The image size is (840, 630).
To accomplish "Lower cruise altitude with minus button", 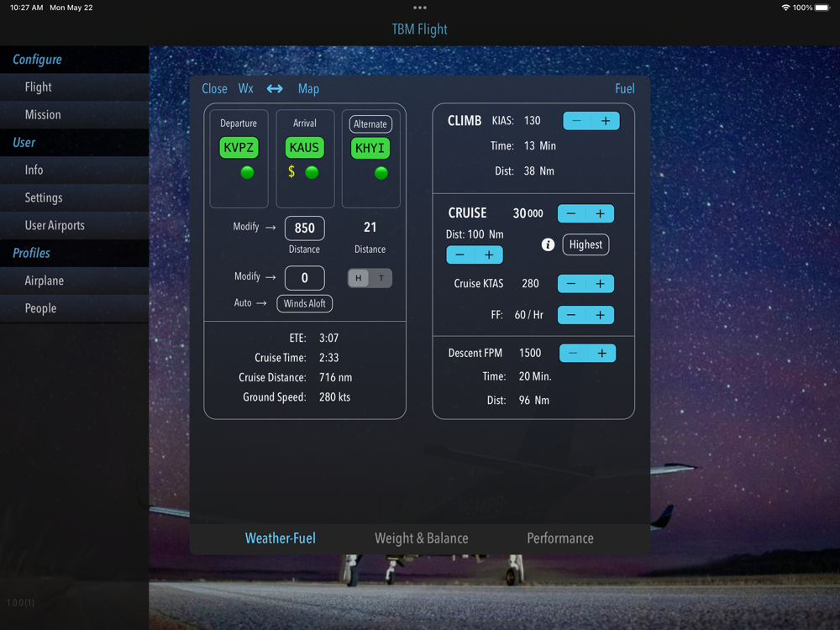I will tap(571, 213).
